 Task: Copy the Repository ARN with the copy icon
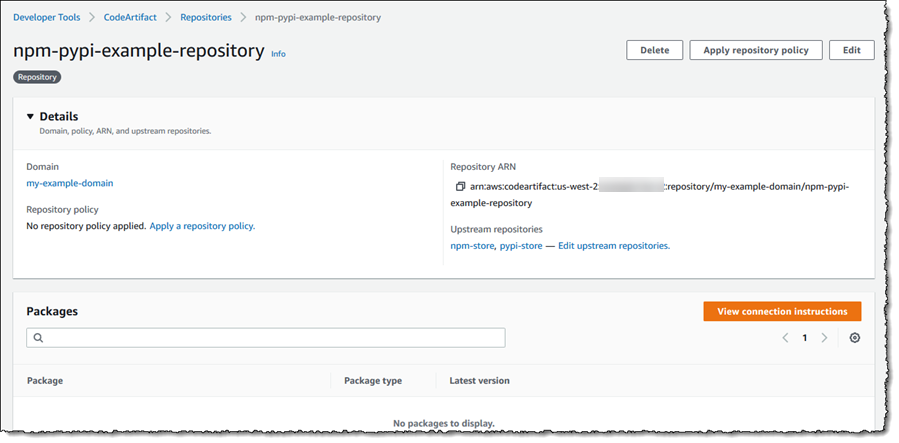click(460, 187)
